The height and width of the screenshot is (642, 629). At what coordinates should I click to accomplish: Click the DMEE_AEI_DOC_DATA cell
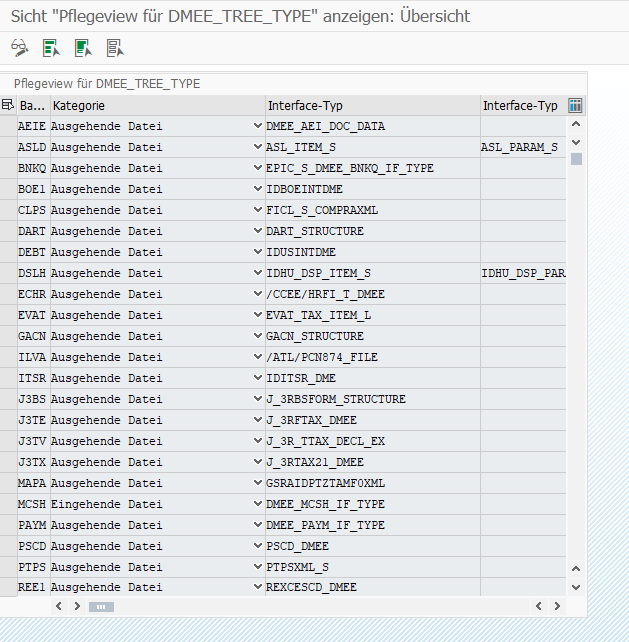373,126
